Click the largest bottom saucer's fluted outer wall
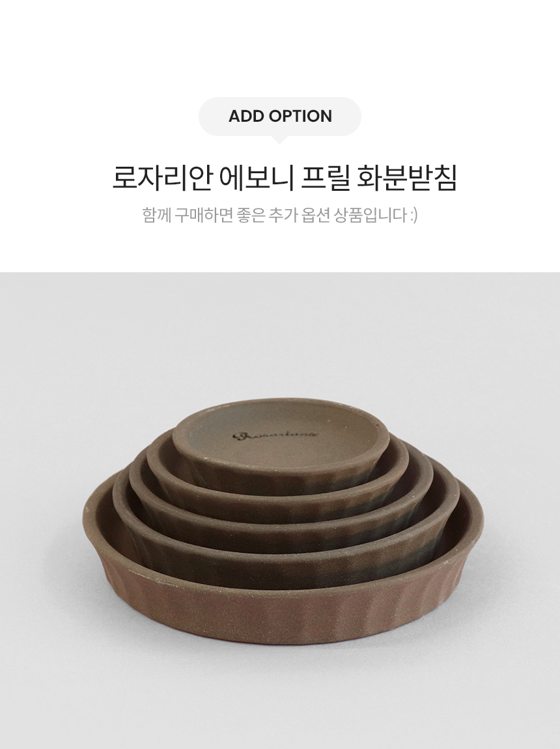Screen dimensions: 560x749 pos(282,616)
